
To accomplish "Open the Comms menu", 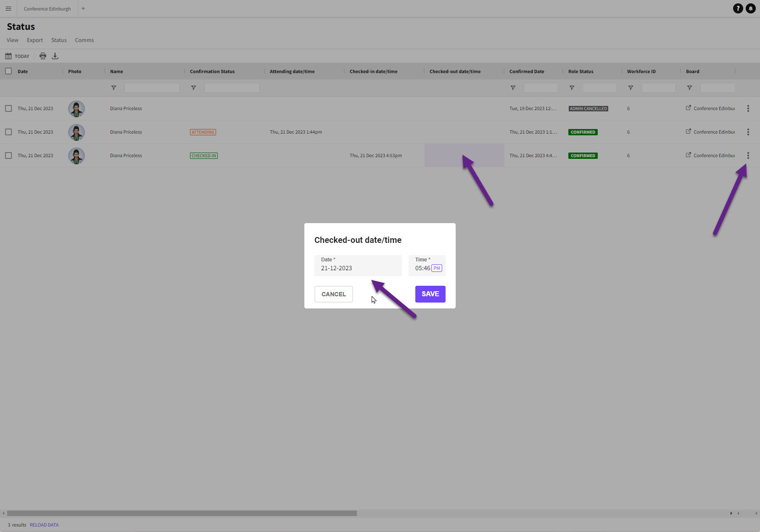I will click(x=84, y=40).
